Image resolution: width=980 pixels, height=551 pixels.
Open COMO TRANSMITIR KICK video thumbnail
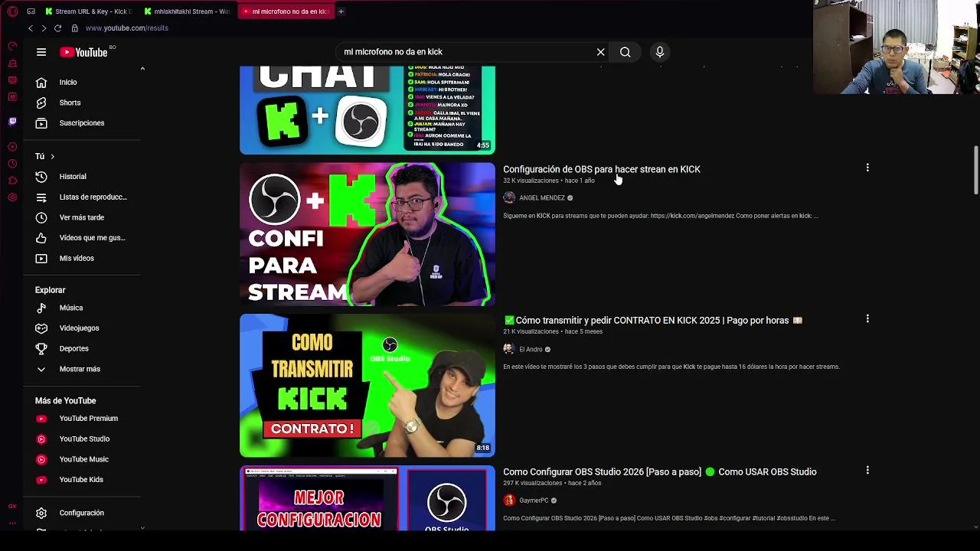pos(367,386)
